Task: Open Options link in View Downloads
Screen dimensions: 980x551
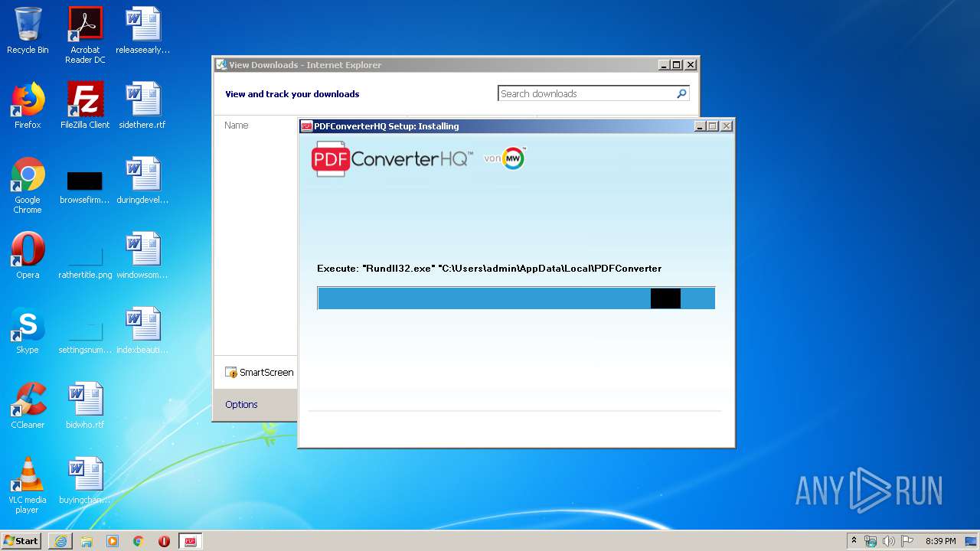Action: (x=241, y=405)
